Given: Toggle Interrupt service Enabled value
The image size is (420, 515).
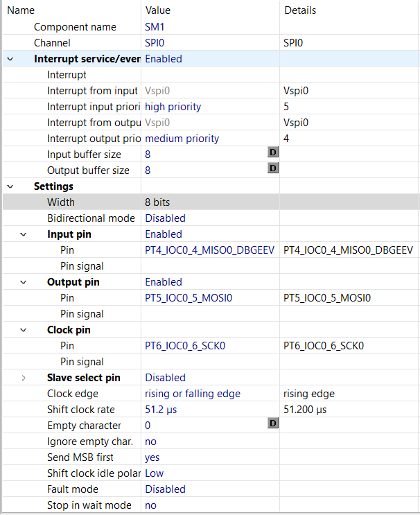Looking at the screenshot, I should point(164,59).
